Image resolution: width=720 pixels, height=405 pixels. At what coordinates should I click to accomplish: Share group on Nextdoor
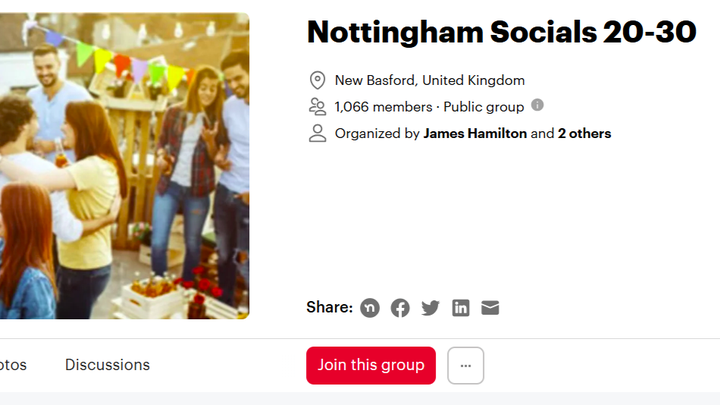pos(370,308)
